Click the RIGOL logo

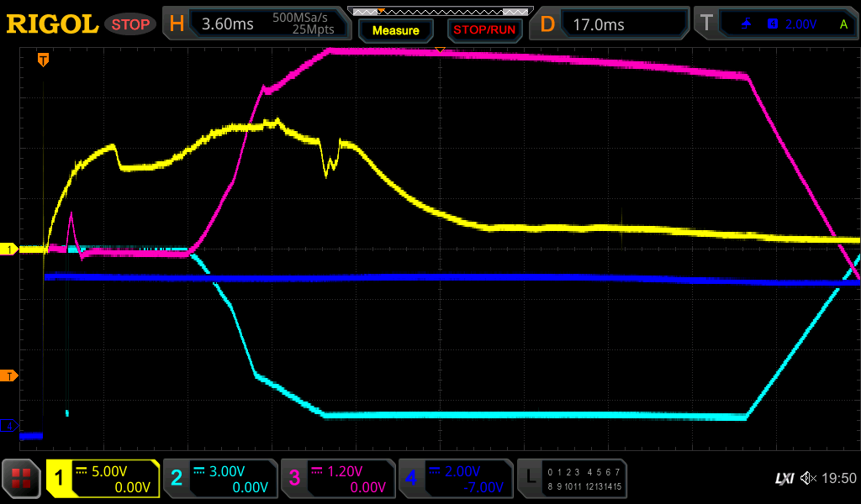(x=52, y=24)
